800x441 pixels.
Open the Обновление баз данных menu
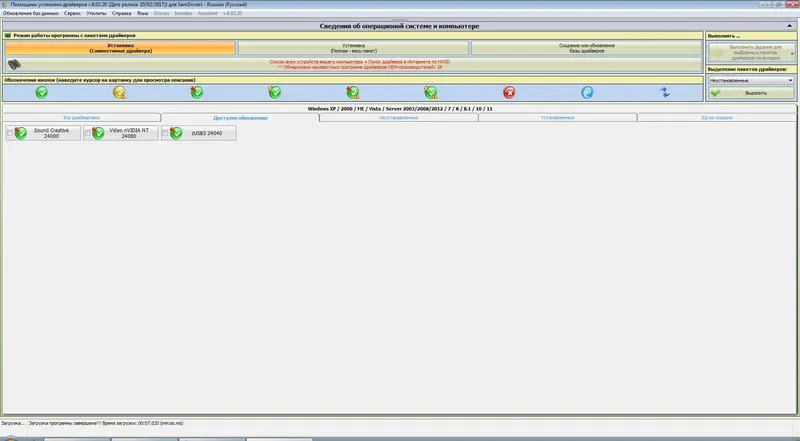pos(31,13)
